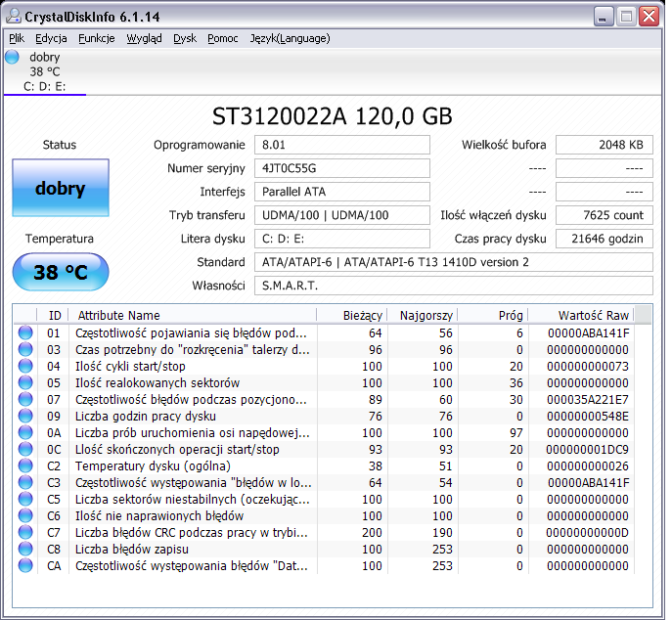Open the Plik menu
This screenshot has width=672, height=620.
point(17,38)
